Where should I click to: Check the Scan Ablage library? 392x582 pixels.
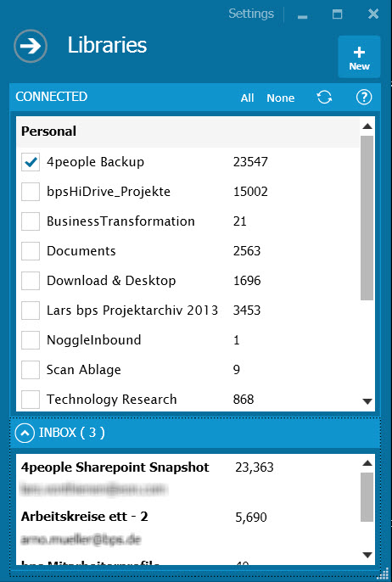[31, 370]
